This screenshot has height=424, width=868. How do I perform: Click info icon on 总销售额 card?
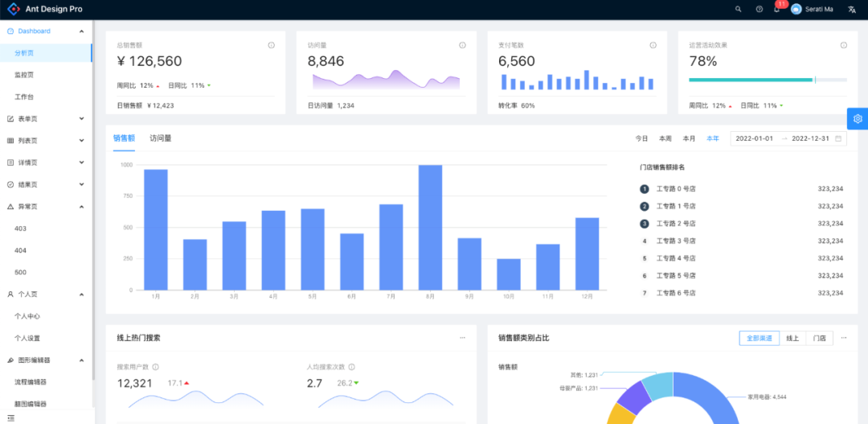[272, 45]
